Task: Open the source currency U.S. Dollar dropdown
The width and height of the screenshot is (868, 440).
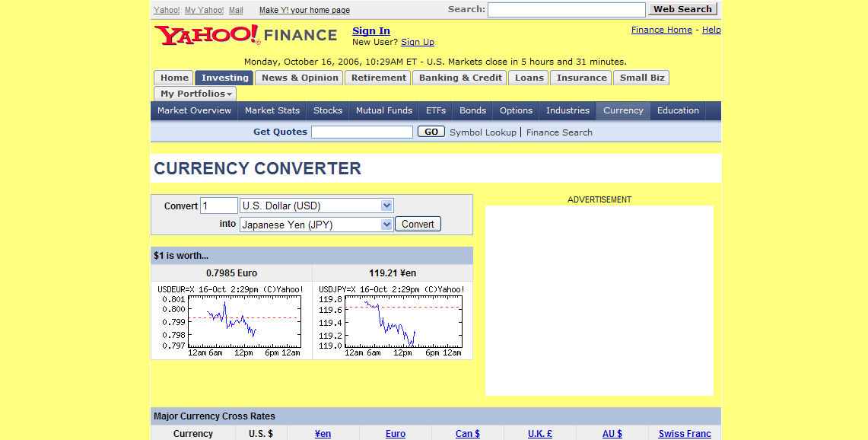Action: tap(316, 206)
